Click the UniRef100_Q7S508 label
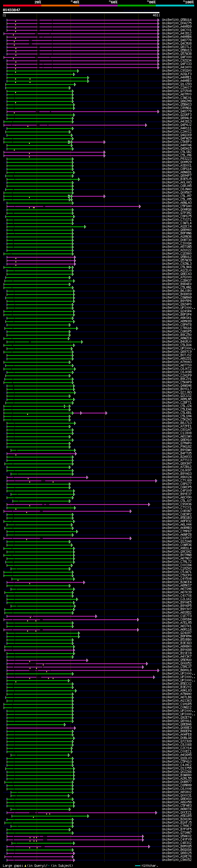Viewport: 197px width, 868px height. [x=177, y=91]
